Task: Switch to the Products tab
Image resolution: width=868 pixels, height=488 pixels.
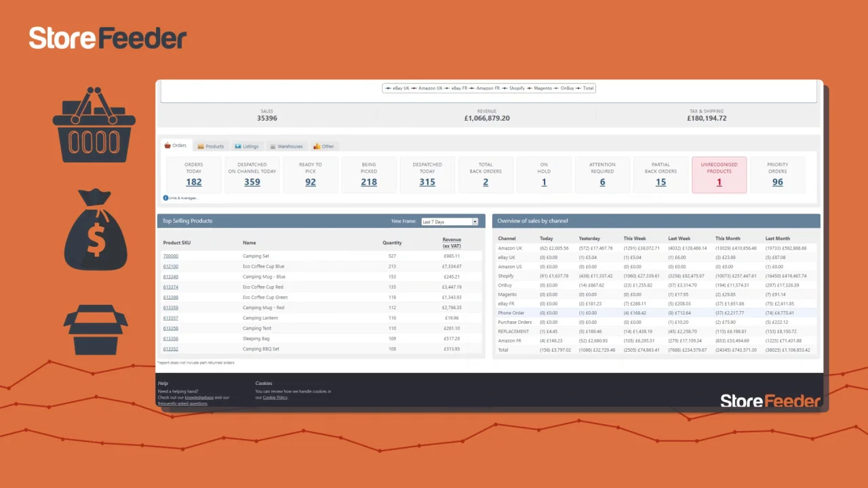Action: pyautogui.click(x=211, y=146)
